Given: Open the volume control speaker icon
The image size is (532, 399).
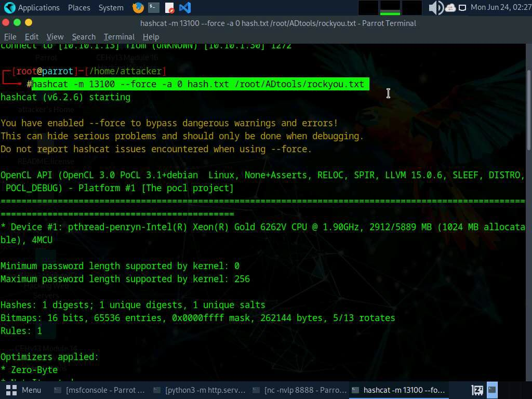Looking at the screenshot, I should click(x=435, y=8).
